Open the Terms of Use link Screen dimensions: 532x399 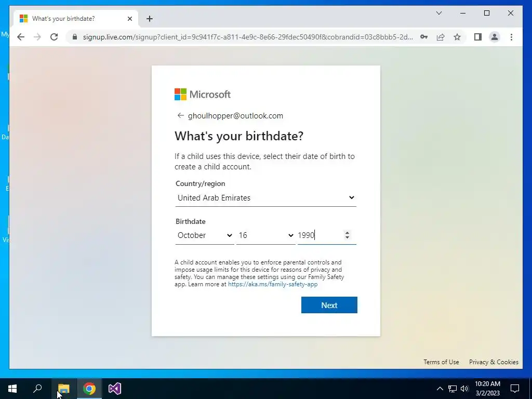click(441, 362)
